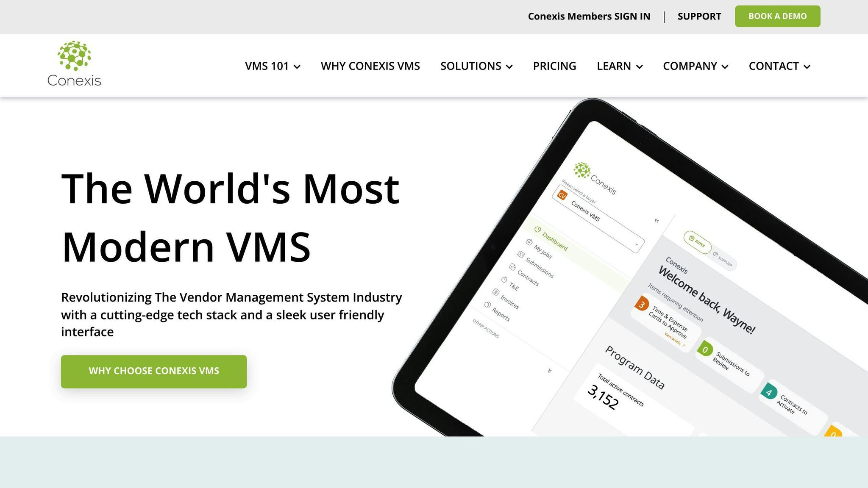868x488 pixels.
Task: Click the main headline The World's Most Modern VMS
Action: pyautogui.click(x=231, y=218)
